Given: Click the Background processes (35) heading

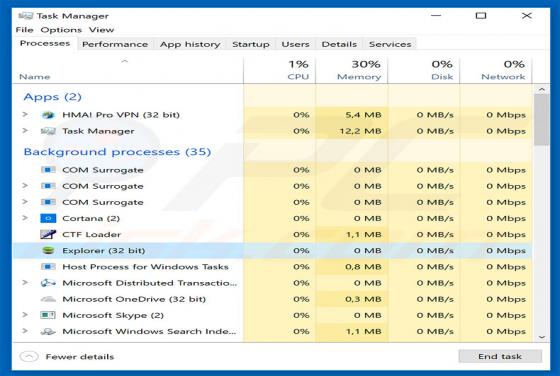Looking at the screenshot, I should 117,152.
